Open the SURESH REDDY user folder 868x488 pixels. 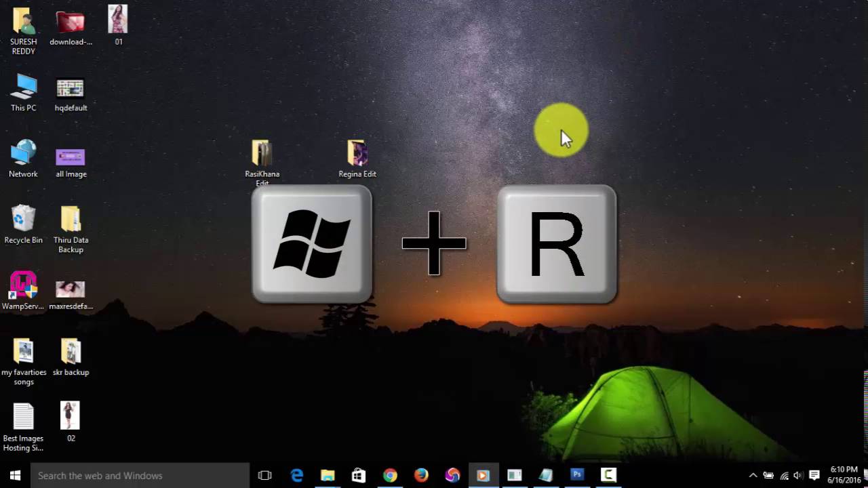point(23,30)
